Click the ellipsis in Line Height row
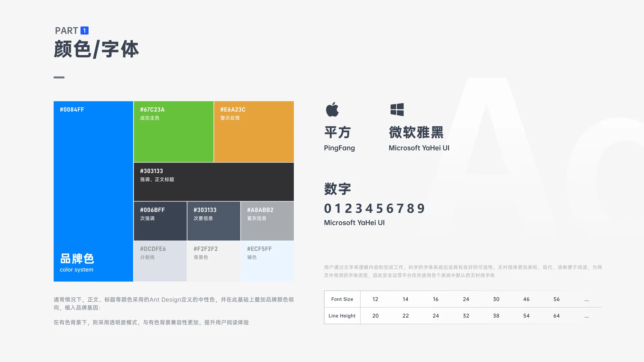644x362 pixels. [587, 317]
